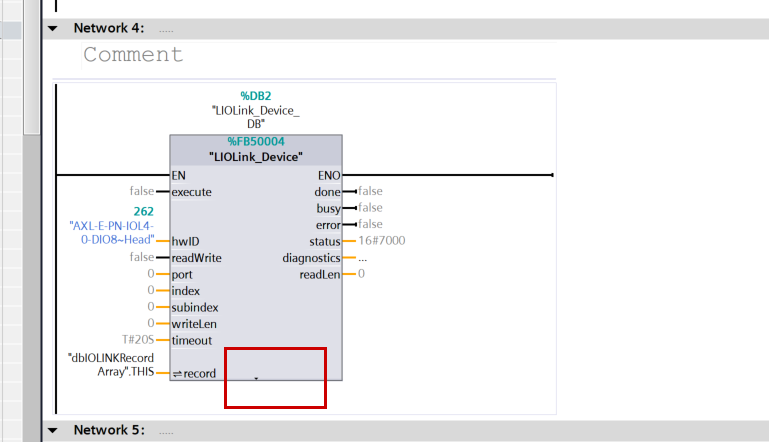The height and width of the screenshot is (442, 769).
Task: Select the hwID operand "AXL-E-PN-IOL4-0-DIO8~Head"
Action: tap(111, 232)
